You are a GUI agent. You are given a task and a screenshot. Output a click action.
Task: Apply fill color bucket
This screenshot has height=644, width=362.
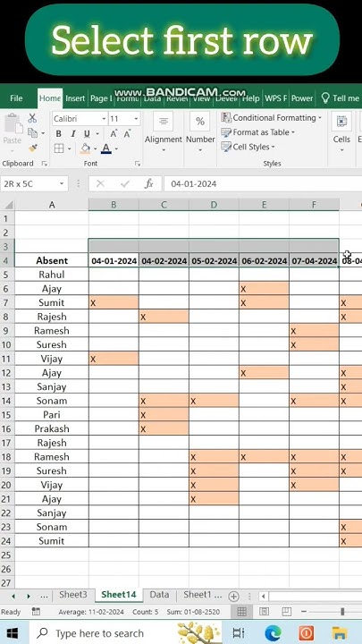[x=86, y=148]
